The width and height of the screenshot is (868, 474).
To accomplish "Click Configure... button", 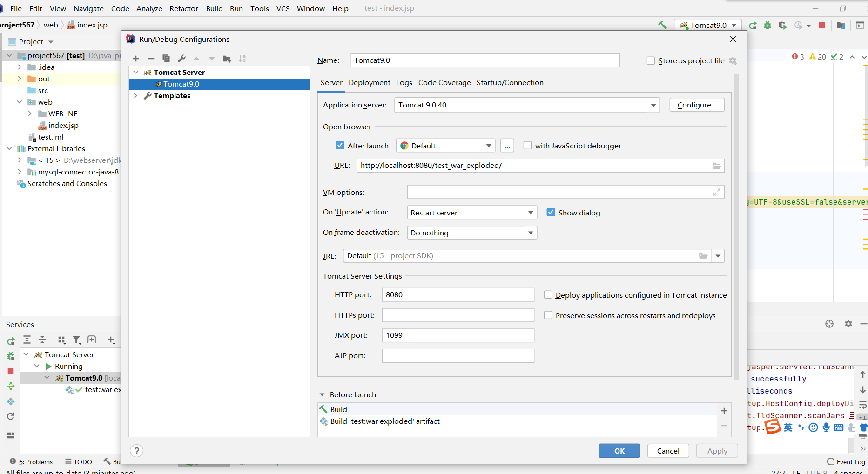I will pyautogui.click(x=697, y=105).
